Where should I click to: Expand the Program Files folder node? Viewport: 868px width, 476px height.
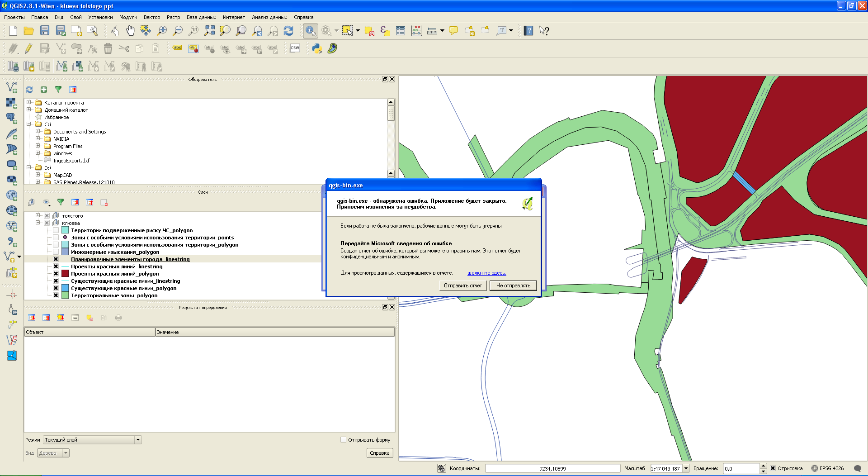click(38, 146)
